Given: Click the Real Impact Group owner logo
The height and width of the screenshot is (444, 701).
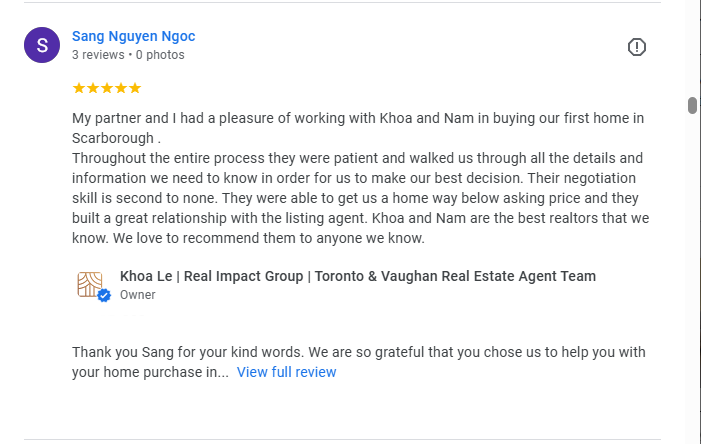Looking at the screenshot, I should tap(90, 284).
